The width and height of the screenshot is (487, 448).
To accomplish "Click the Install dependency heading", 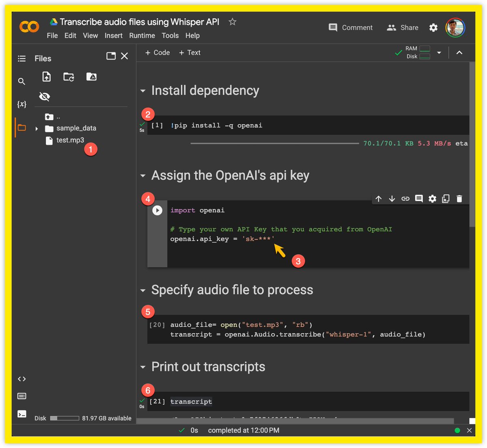I will click(x=205, y=91).
